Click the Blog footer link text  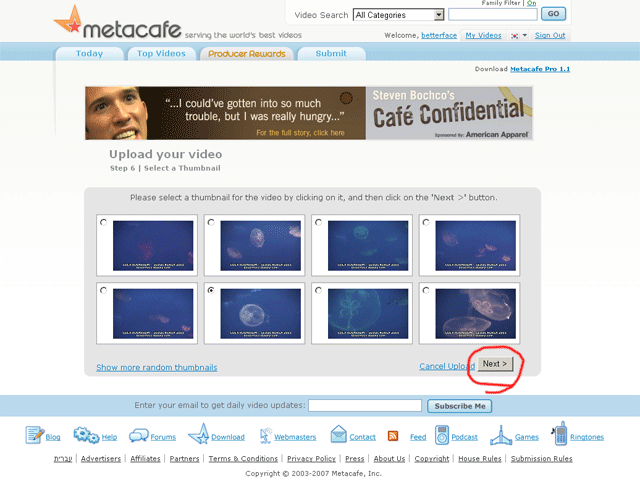pyautogui.click(x=53, y=437)
